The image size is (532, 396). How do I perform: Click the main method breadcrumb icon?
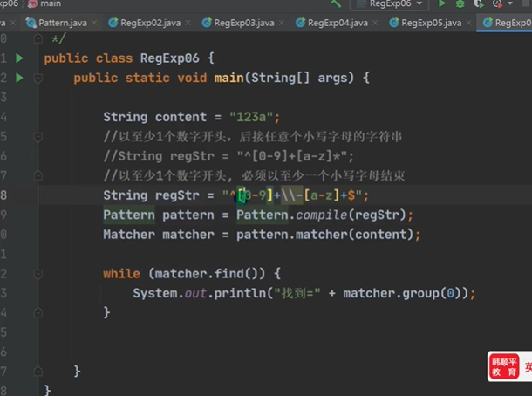pyautogui.click(x=32, y=3)
